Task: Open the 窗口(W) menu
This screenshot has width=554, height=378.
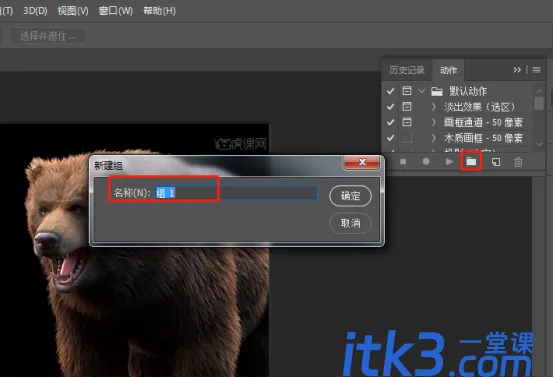Action: (116, 11)
